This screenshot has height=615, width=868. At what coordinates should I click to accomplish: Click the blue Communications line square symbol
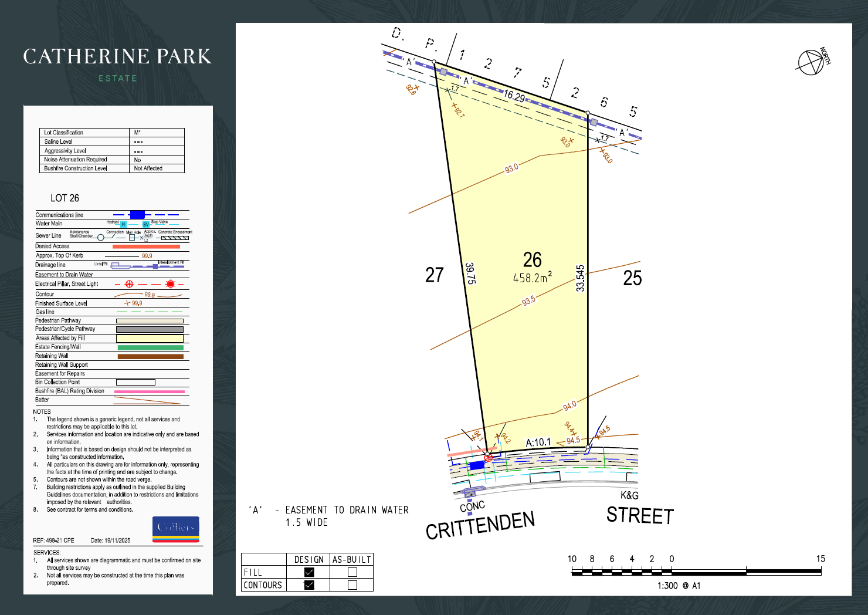coord(137,215)
